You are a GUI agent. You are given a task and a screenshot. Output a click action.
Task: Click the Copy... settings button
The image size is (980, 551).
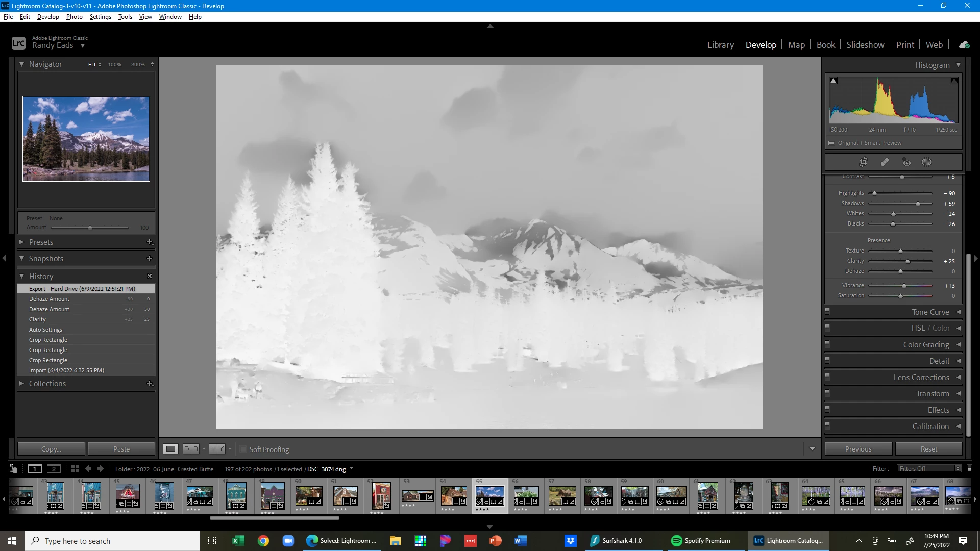tap(51, 449)
